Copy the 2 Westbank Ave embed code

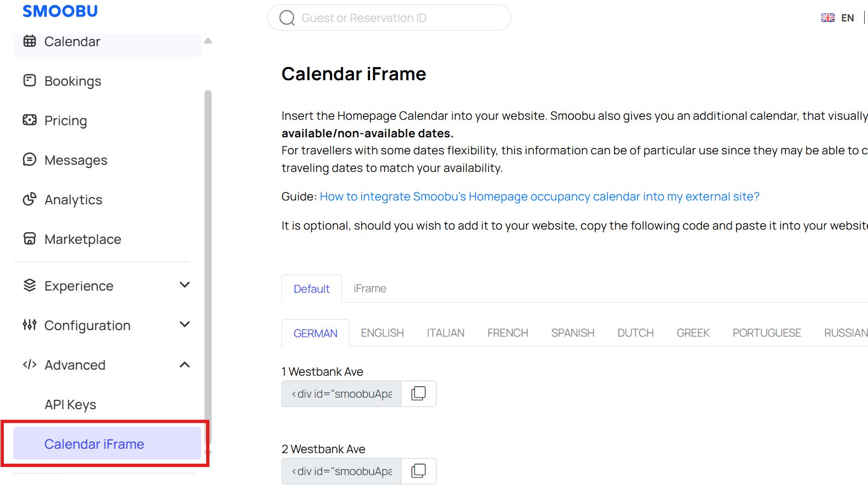(418, 471)
